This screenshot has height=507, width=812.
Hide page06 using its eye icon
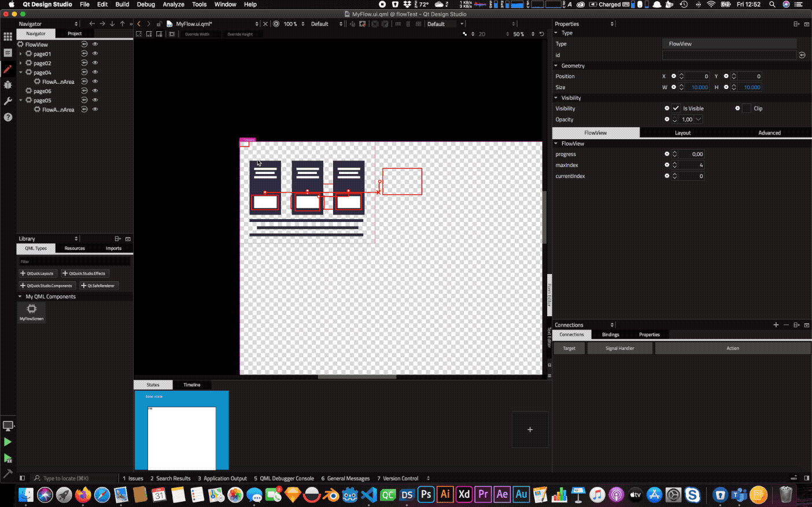coord(95,91)
